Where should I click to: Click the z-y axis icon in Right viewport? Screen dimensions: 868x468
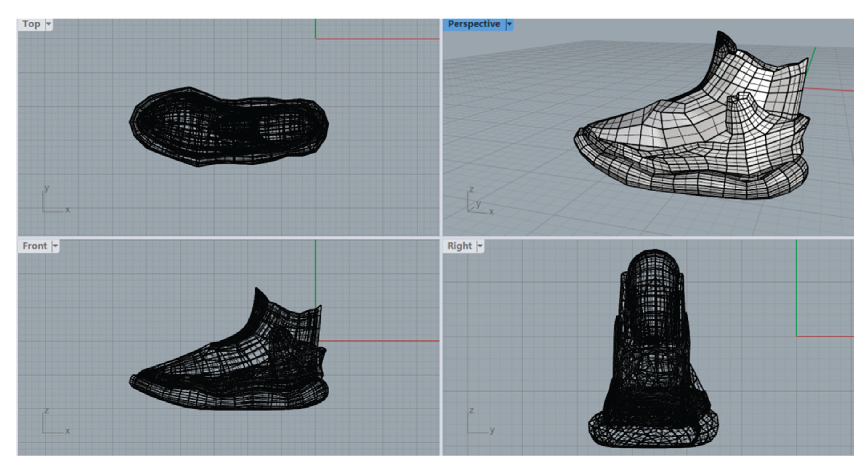(479, 422)
